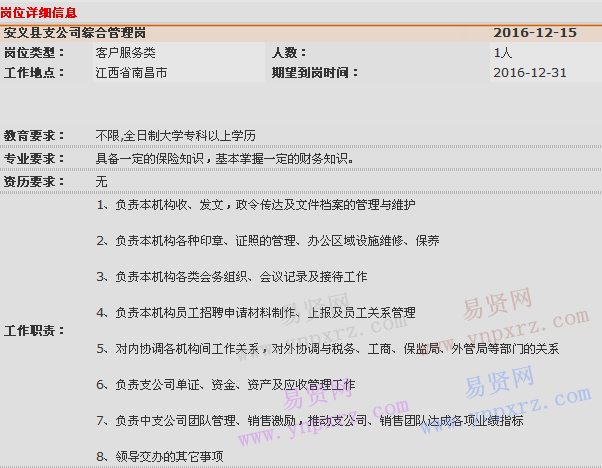Select duty 2 about 印章、证照的管理

coord(268,241)
